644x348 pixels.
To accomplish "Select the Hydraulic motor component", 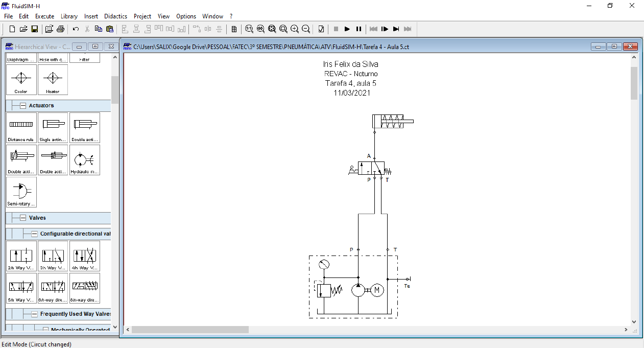I will (85, 159).
